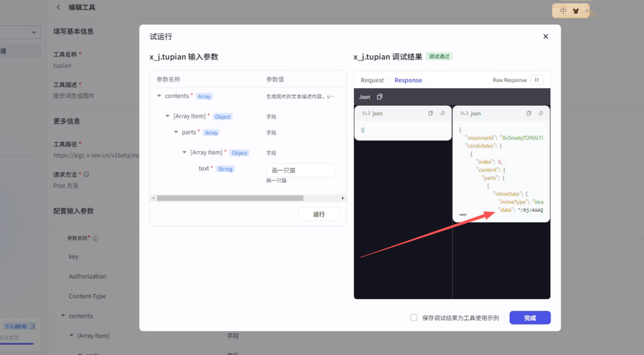Copy right json panel content
Viewport: 644px width, 355px height.
tap(529, 114)
